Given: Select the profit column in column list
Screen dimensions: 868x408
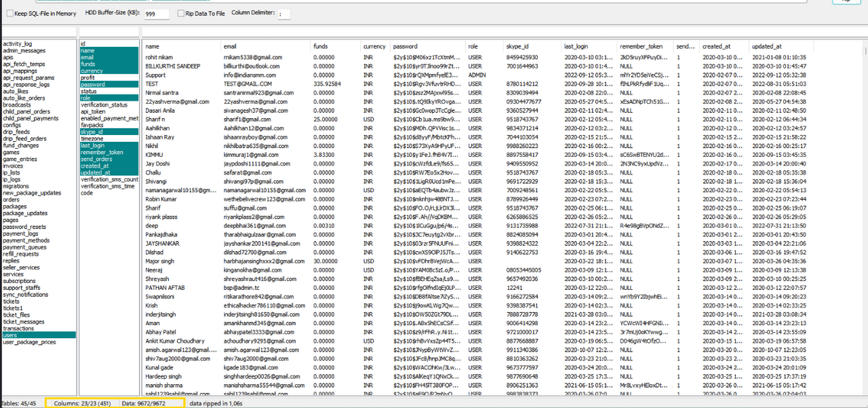Looking at the screenshot, I should (87, 77).
